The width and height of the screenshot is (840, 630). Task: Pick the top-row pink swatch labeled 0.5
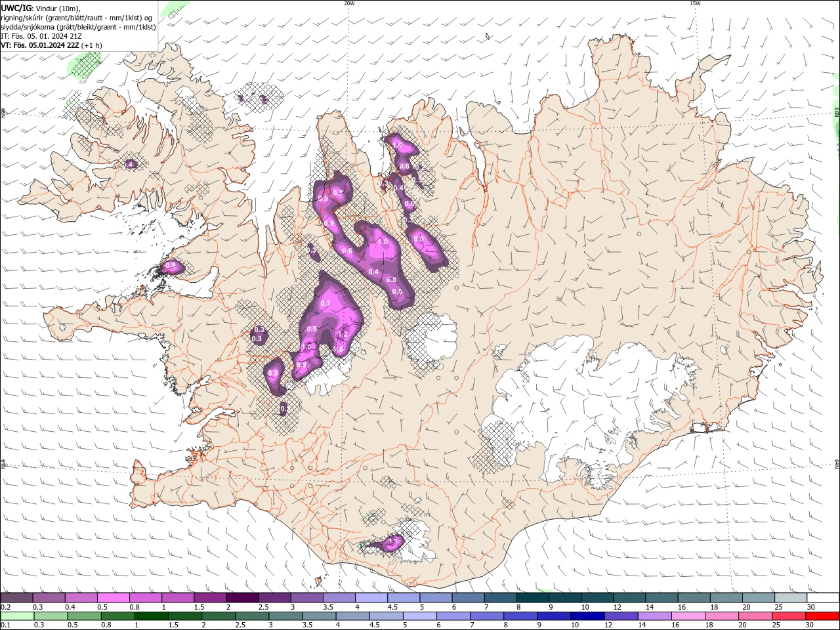[x=113, y=598]
